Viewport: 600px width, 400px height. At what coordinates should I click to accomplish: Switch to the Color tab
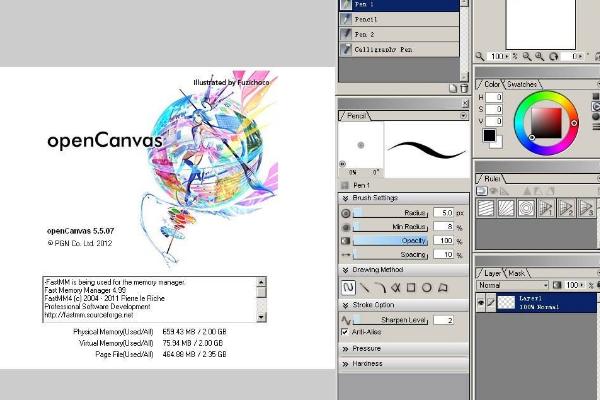pos(491,84)
